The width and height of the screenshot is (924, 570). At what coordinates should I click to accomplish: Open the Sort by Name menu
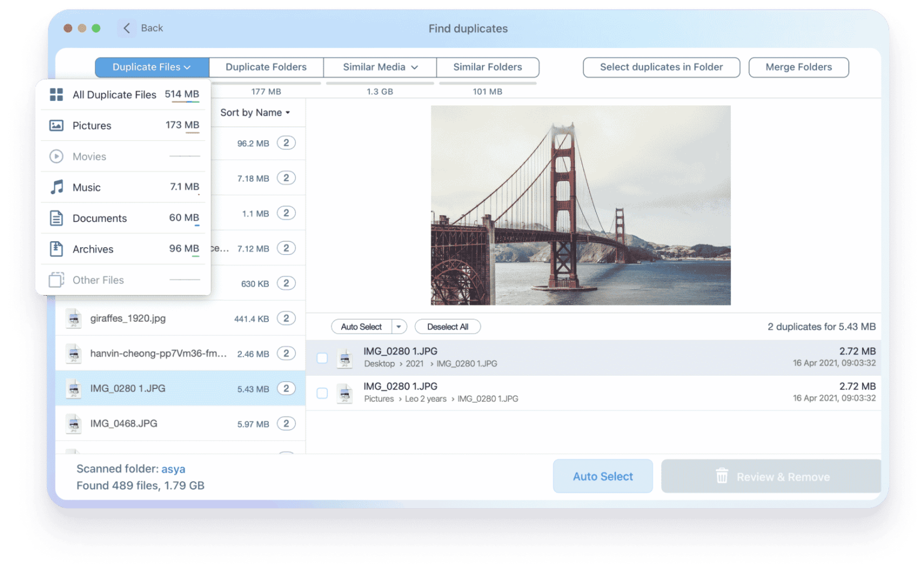click(x=254, y=112)
